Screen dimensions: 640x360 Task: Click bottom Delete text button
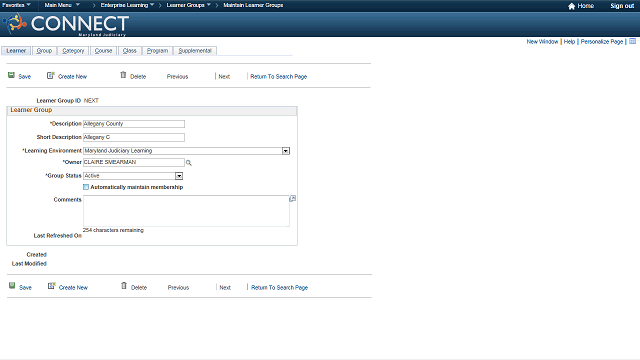pyautogui.click(x=139, y=288)
